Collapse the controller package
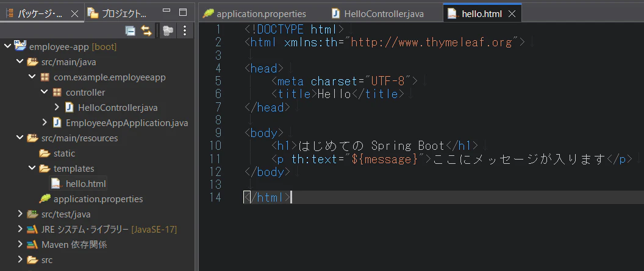 (x=45, y=92)
